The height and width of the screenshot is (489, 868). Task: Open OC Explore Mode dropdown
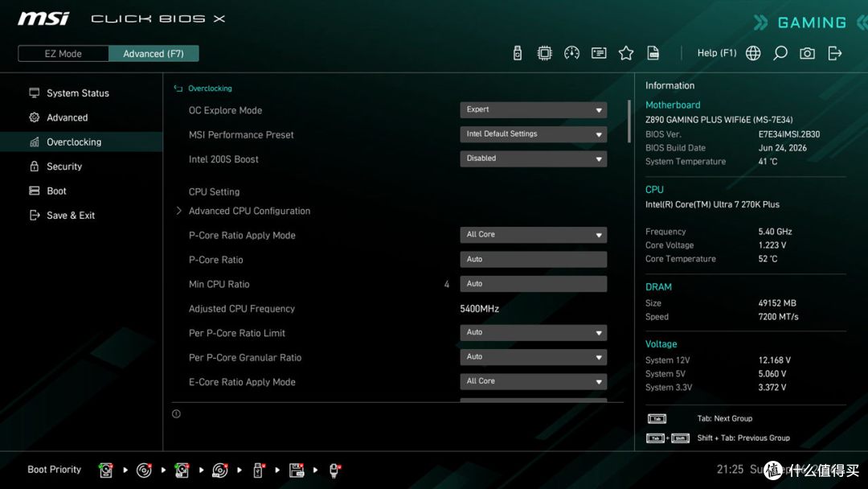[x=533, y=109]
